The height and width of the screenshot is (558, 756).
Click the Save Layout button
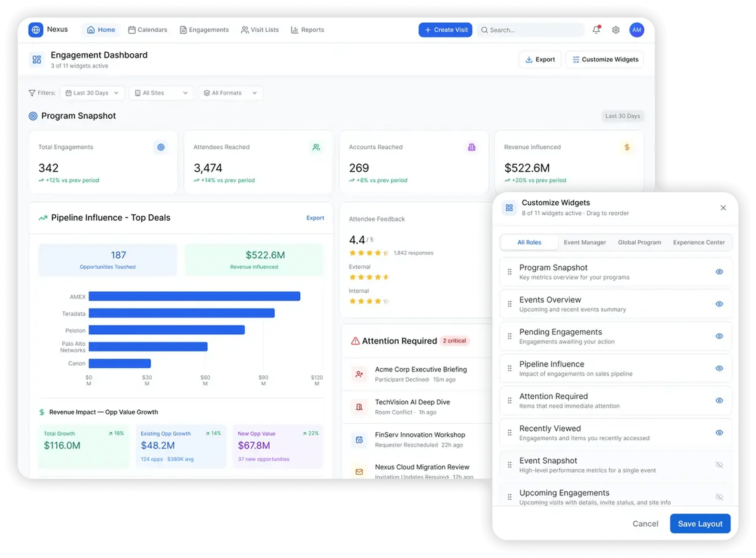[700, 524]
